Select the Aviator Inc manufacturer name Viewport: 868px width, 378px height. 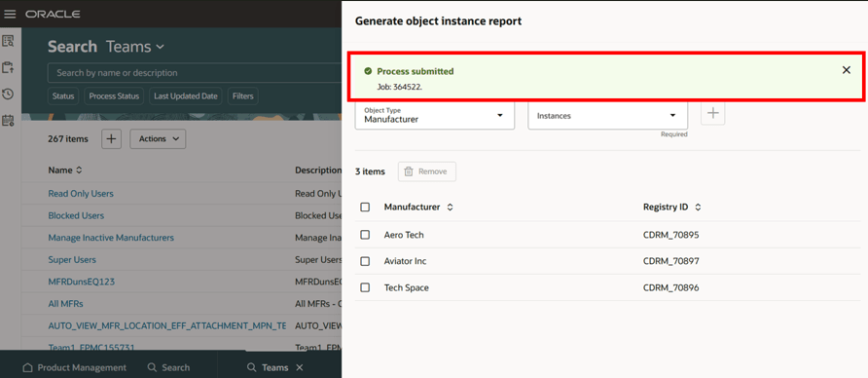pos(405,261)
